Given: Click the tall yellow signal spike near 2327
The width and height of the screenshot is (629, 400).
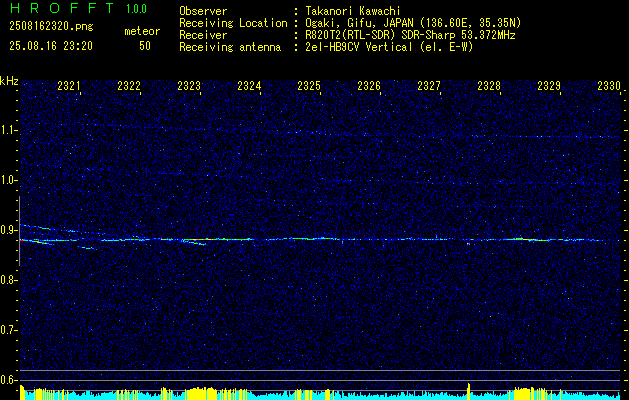Looking at the screenshot, I should pyautogui.click(x=469, y=391).
